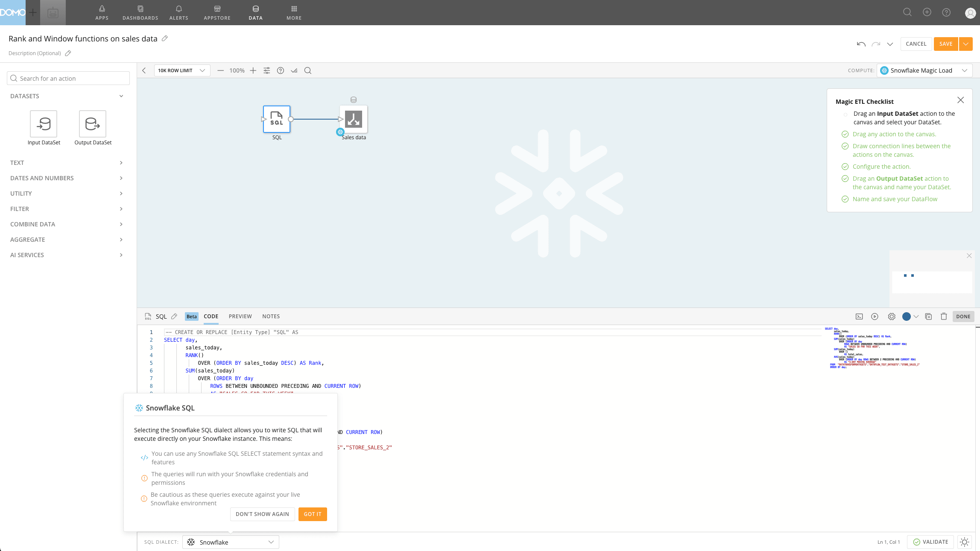Image resolution: width=980 pixels, height=551 pixels.
Task: Toggle the editor light/dark theme icon
Action: tap(965, 542)
